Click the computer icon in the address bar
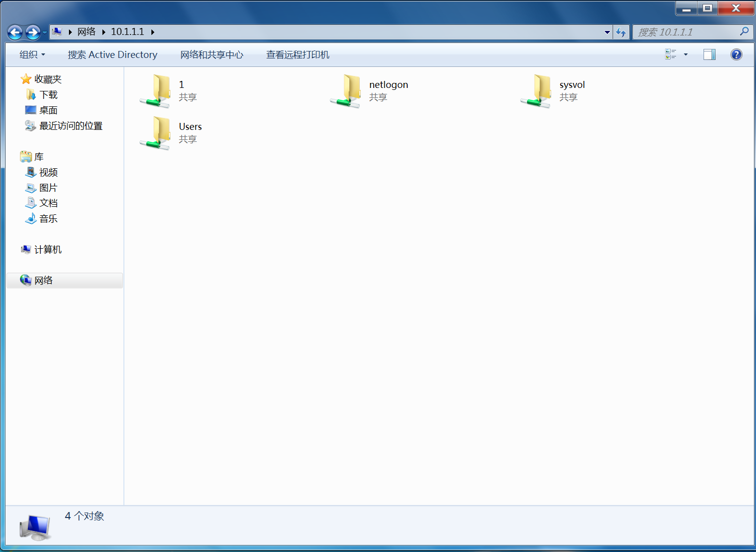756x552 pixels. click(57, 32)
